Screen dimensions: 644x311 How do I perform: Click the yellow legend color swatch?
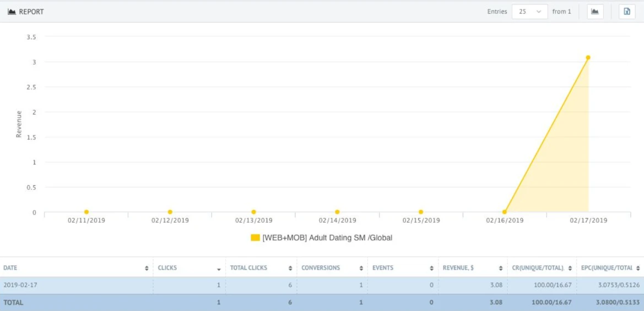click(255, 238)
